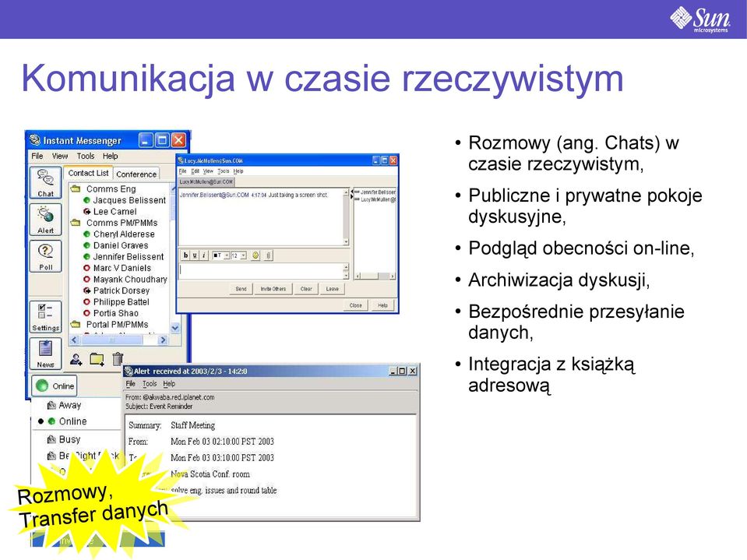Click the Close button in chat window
Screen dimensions: 747x560
click(x=356, y=305)
